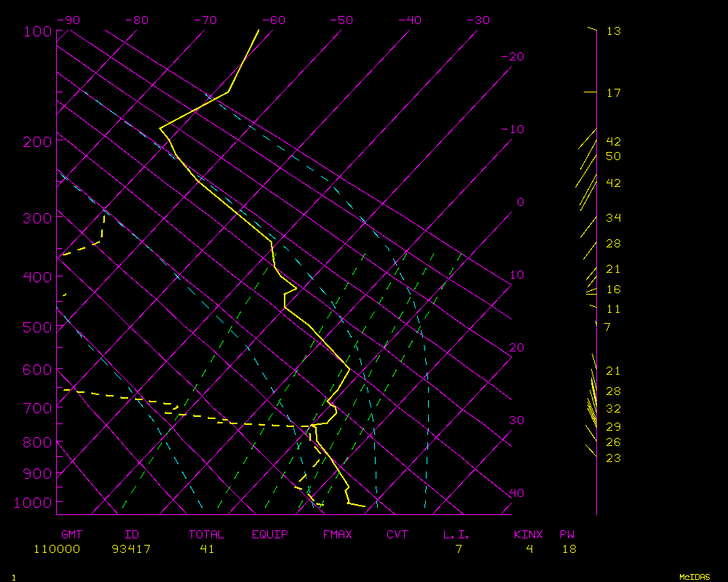Select the wind speed value 17

(613, 93)
